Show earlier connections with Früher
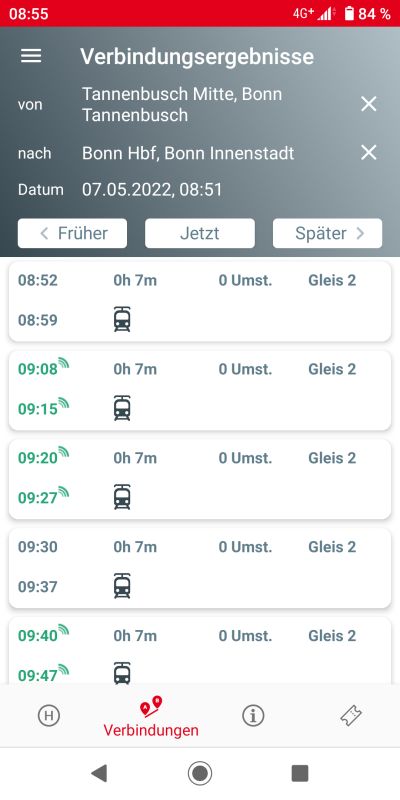Viewport: 400px width, 800px height. point(72,233)
